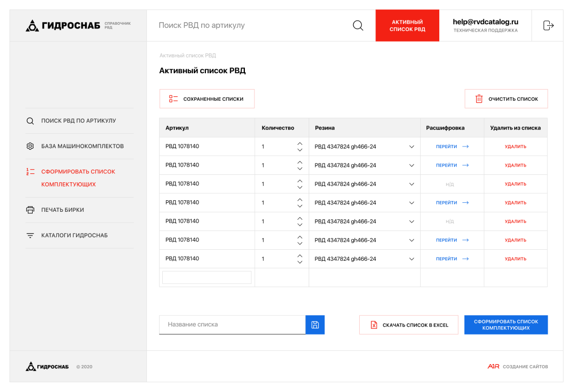Image resolution: width=573 pixels, height=392 pixels.
Task: Focus the Название списка input field
Action: pos(232,325)
